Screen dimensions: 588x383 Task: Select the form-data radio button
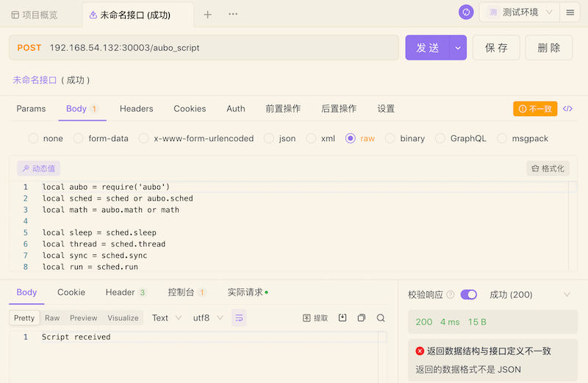pos(79,138)
